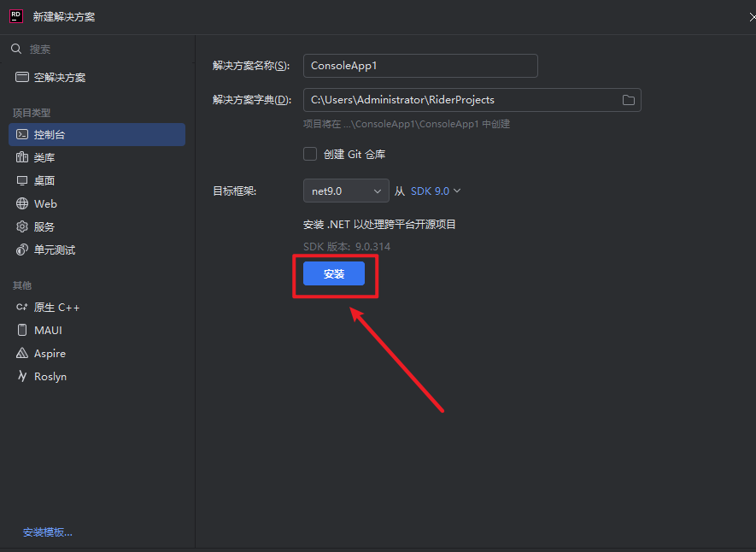
Task: Click the 搜索 template search box
Action: coord(97,49)
